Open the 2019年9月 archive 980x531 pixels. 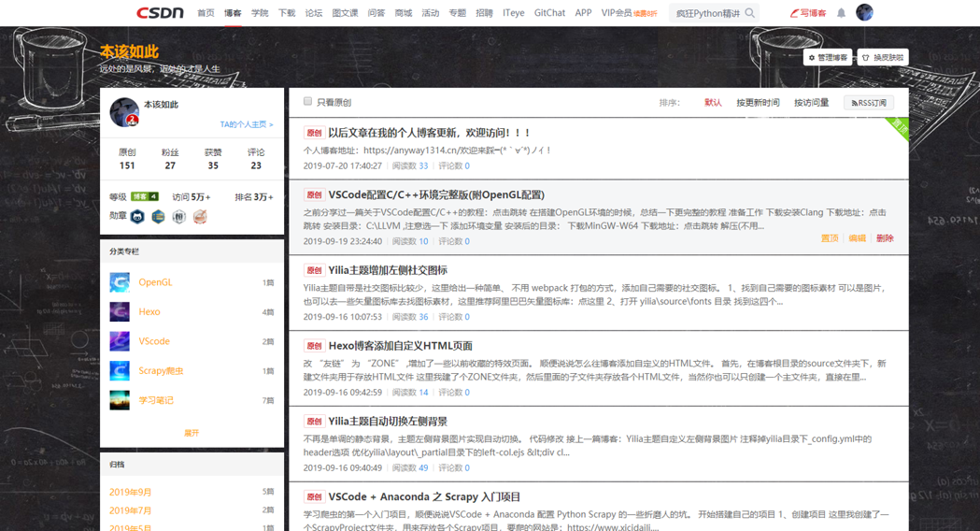130,493
